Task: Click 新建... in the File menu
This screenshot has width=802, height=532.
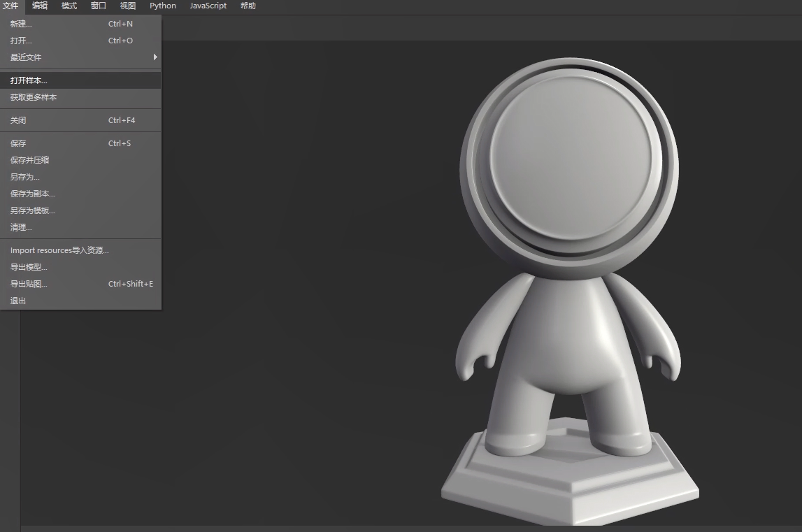Action: (x=21, y=24)
